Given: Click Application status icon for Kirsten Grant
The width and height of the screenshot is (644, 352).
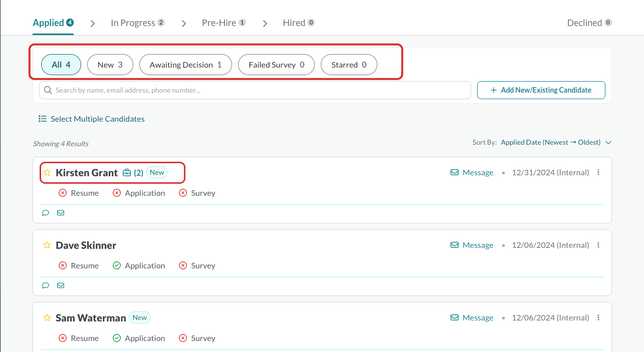Looking at the screenshot, I should [117, 193].
